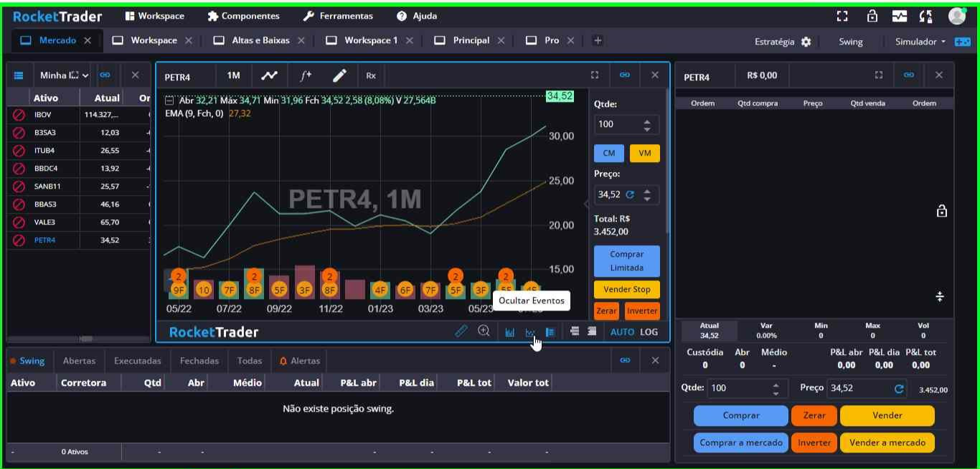Screen dimensions: 980x469
Task: Open the Simulador account dropdown
Action: (920, 42)
